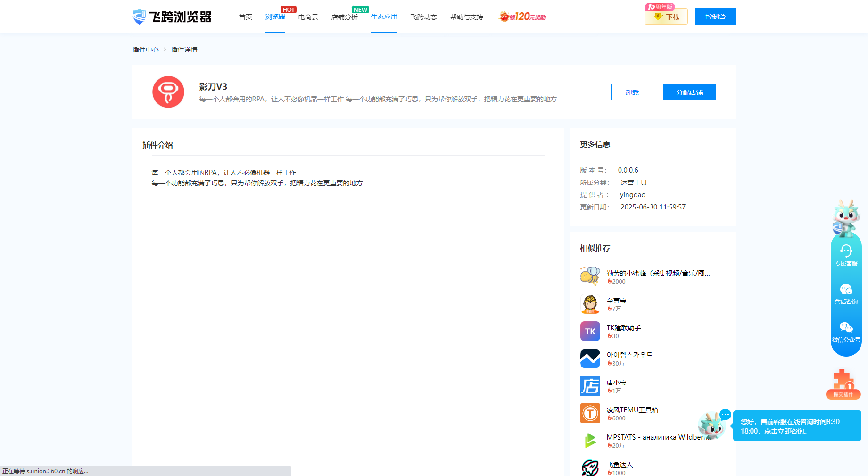Open the 生态应用 nav tab
868x476 pixels.
tap(384, 17)
